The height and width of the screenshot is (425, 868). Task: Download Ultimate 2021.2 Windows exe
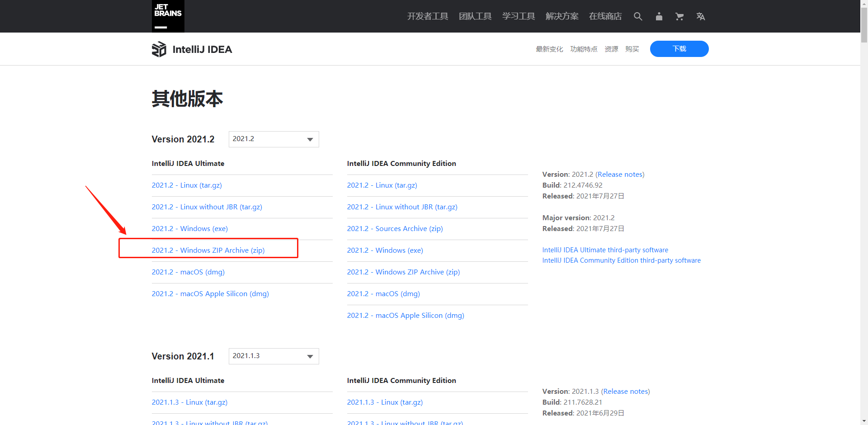(x=190, y=229)
